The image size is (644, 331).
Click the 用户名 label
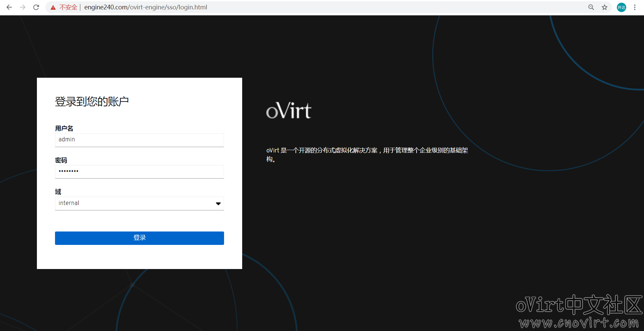click(x=64, y=128)
